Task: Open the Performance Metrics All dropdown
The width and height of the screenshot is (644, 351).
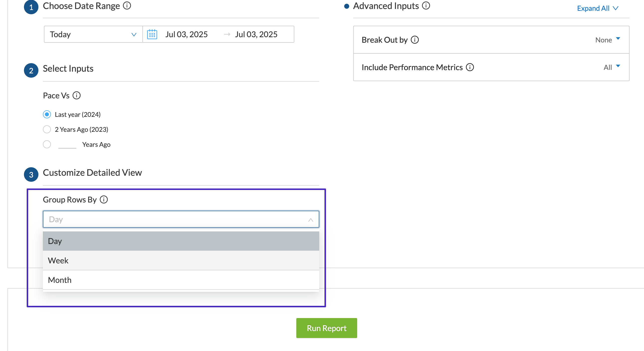Action: pos(612,67)
